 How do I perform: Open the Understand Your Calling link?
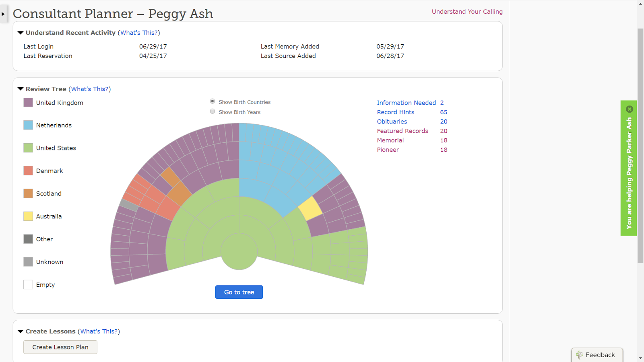click(x=467, y=12)
